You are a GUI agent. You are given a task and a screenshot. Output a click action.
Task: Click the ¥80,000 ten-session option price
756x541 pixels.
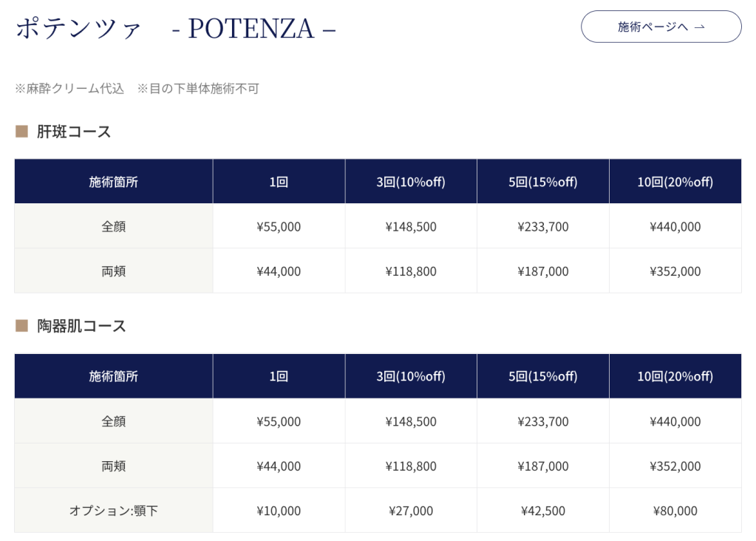(x=675, y=511)
